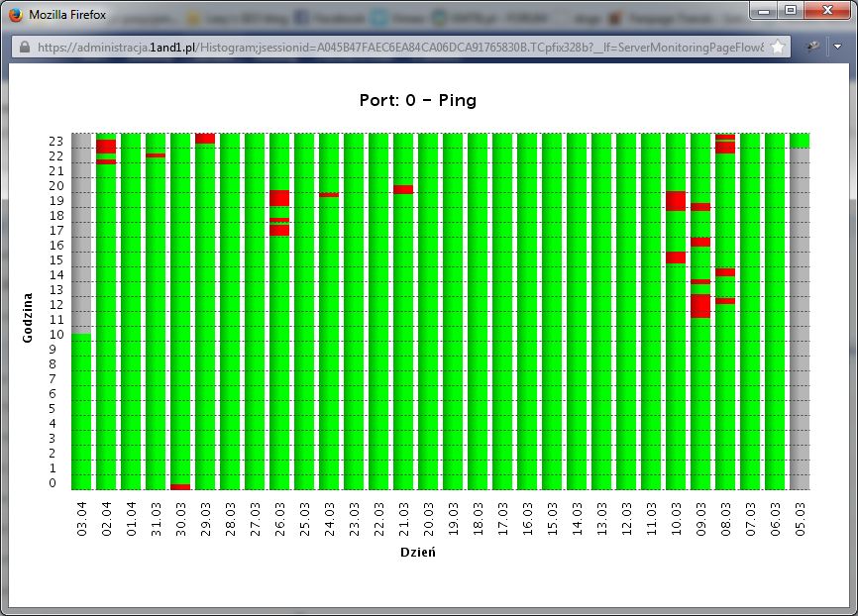This screenshot has width=858, height=616.
Task: Click the bookmark star in the address bar
Action: point(778,47)
